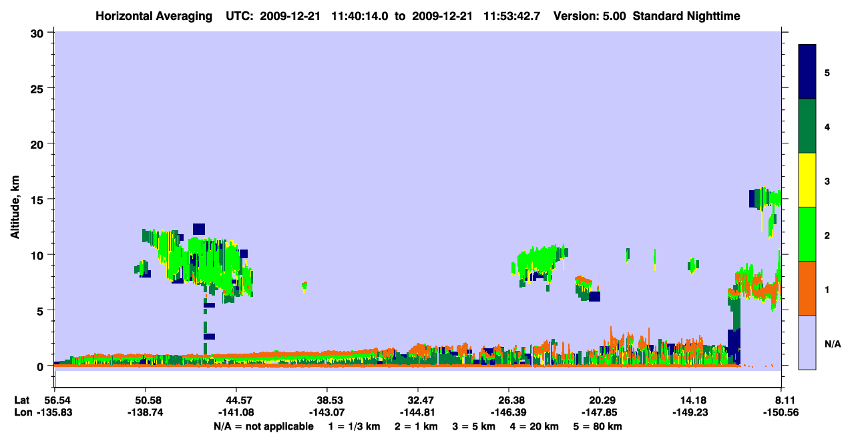The image size is (868, 445).
Task: Click the longitude value -138.74
Action: coord(145,412)
